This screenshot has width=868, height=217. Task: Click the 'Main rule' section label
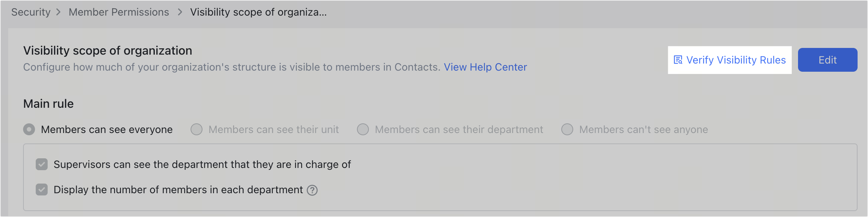point(48,104)
